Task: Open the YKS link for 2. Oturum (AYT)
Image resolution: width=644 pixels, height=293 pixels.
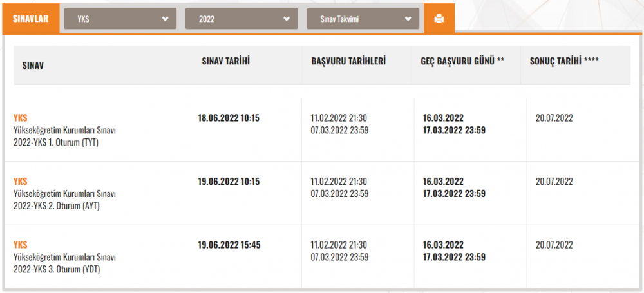Action: pyautogui.click(x=21, y=182)
